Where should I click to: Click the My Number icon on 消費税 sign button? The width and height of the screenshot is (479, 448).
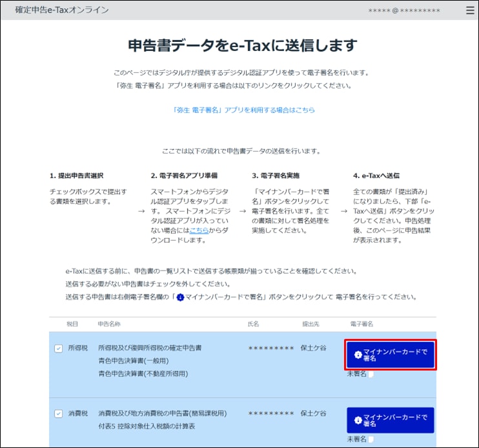[358, 420]
